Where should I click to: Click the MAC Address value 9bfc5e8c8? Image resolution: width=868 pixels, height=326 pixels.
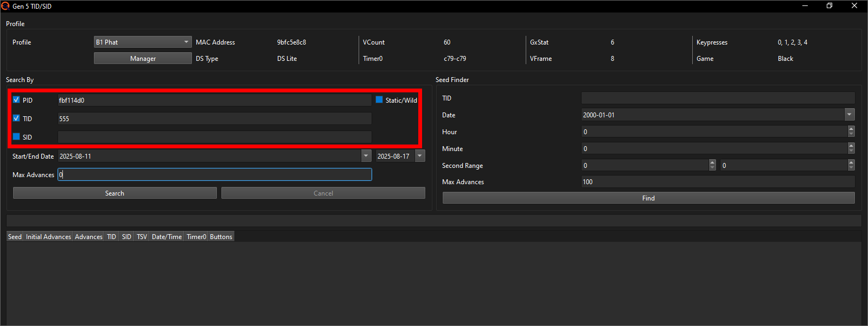pos(291,42)
